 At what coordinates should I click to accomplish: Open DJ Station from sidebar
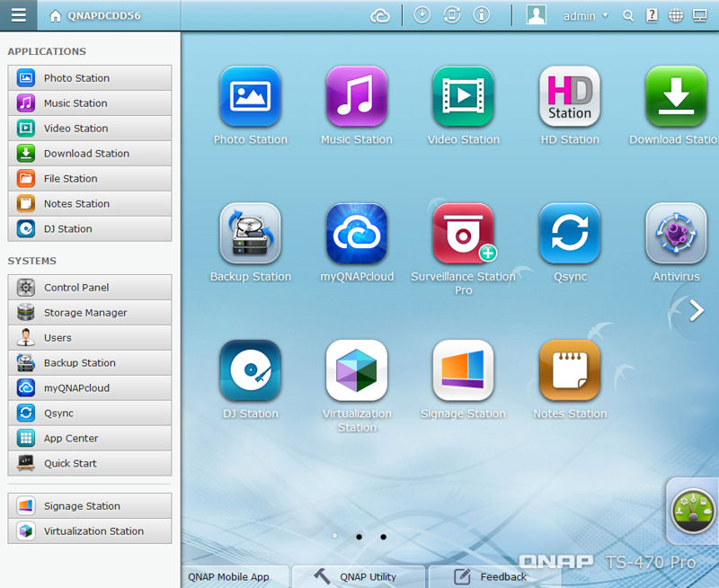pos(89,228)
